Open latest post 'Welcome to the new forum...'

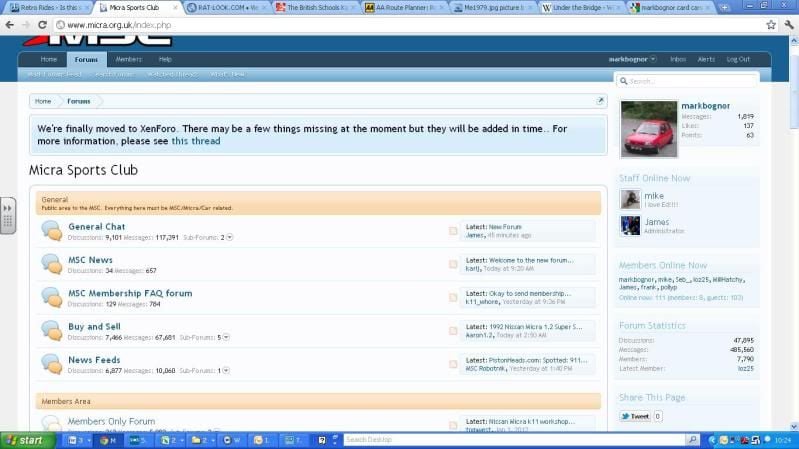pos(531,260)
